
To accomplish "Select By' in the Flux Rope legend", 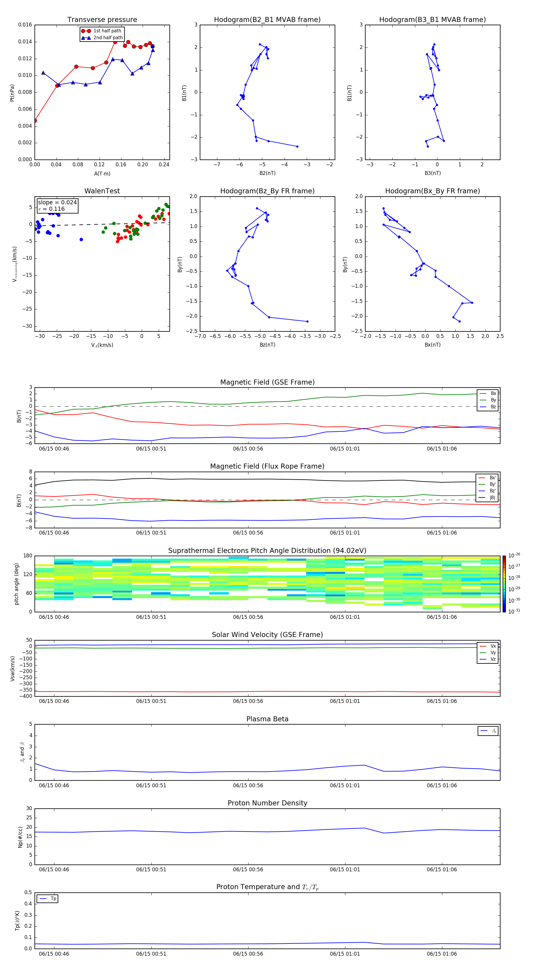I will 488,484.
